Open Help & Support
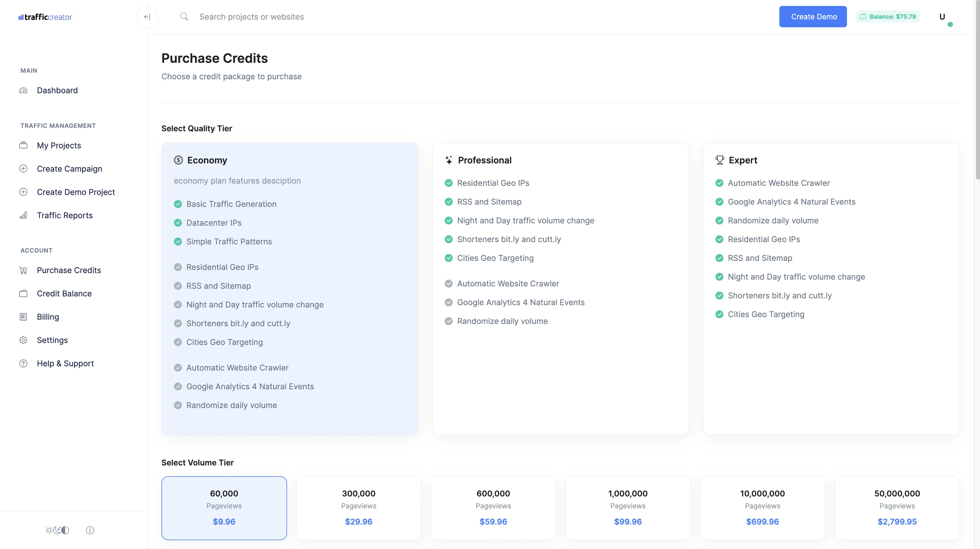Image resolution: width=980 pixels, height=549 pixels. [x=65, y=364]
